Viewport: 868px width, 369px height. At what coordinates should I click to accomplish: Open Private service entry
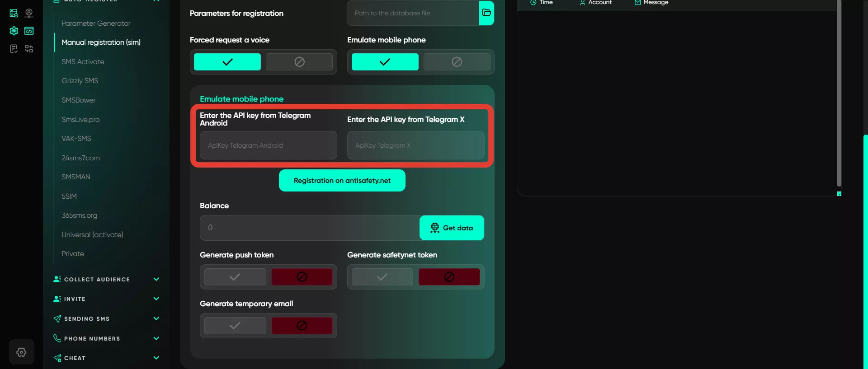73,253
